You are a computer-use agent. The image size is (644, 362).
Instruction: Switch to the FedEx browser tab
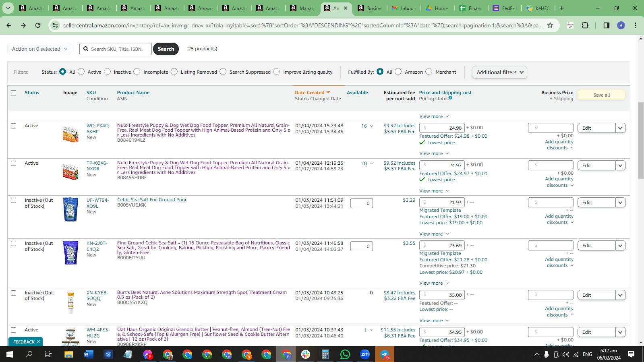point(504,8)
